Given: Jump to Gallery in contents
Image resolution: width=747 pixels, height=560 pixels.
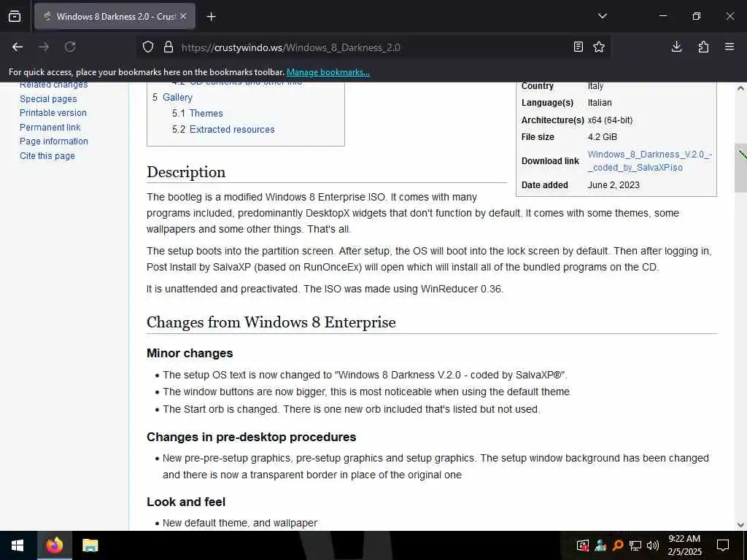Looking at the screenshot, I should (177, 97).
